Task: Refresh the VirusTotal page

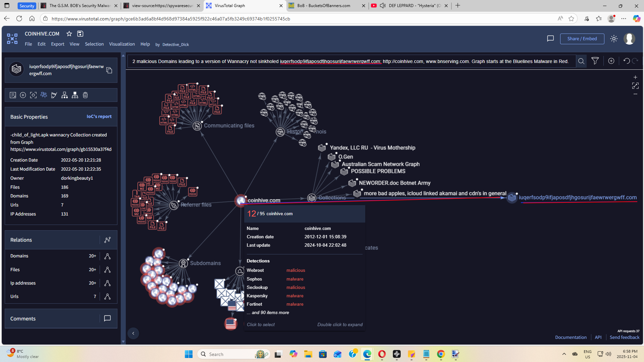Action: point(19,18)
